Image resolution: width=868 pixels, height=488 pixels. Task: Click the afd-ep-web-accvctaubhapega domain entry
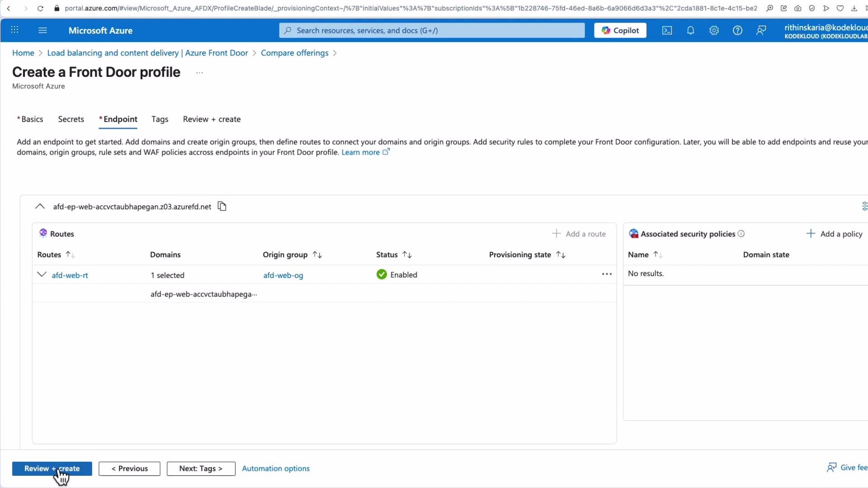click(203, 294)
